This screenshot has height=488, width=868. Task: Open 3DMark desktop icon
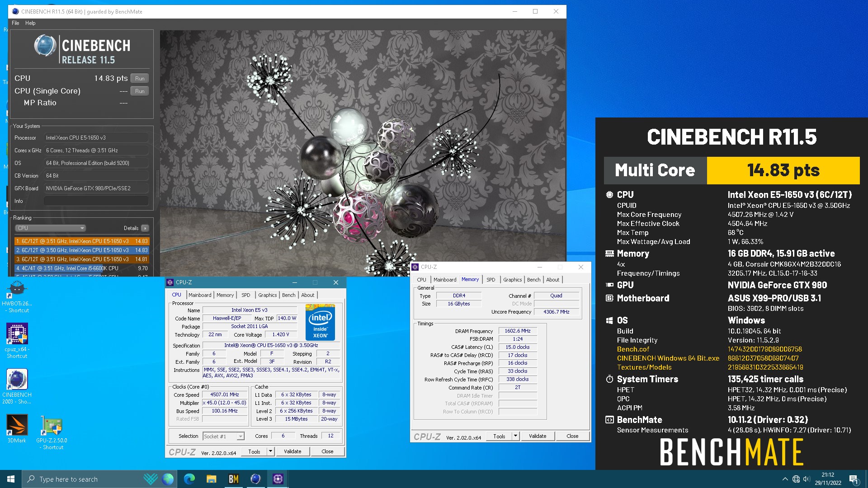pos(17,428)
